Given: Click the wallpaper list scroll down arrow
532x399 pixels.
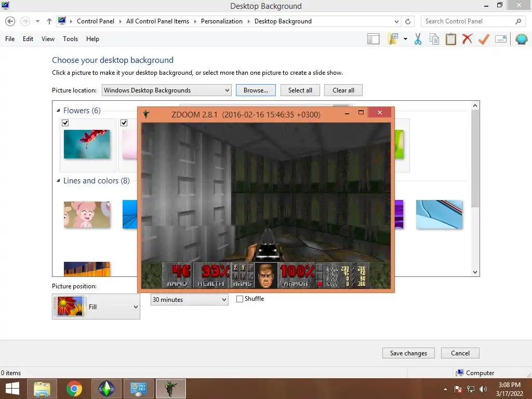Looking at the screenshot, I should coord(475,272).
